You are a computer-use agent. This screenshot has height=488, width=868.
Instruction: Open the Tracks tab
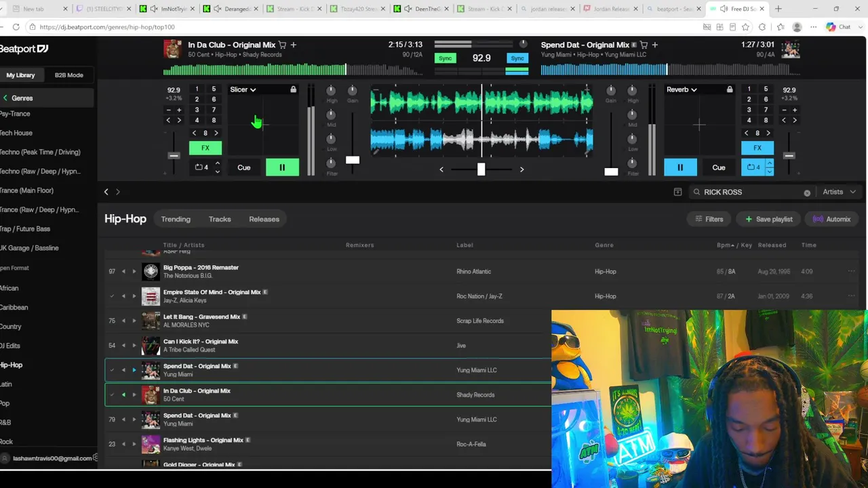click(220, 220)
